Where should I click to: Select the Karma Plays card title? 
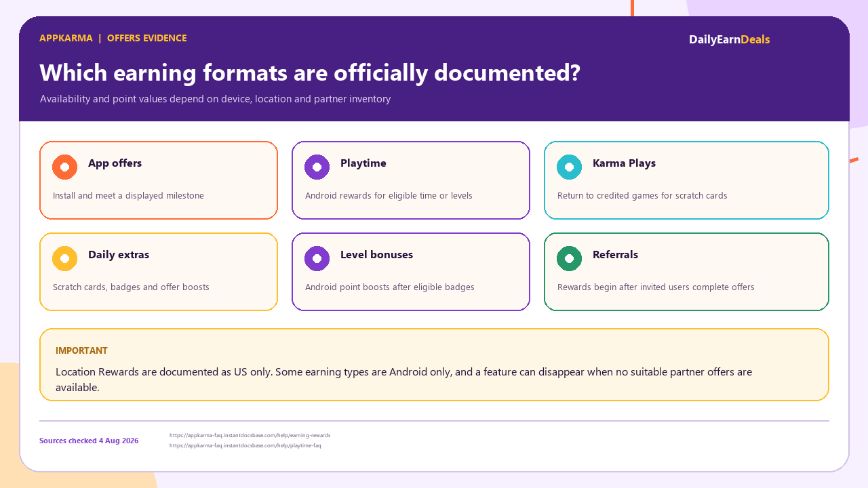pos(624,163)
